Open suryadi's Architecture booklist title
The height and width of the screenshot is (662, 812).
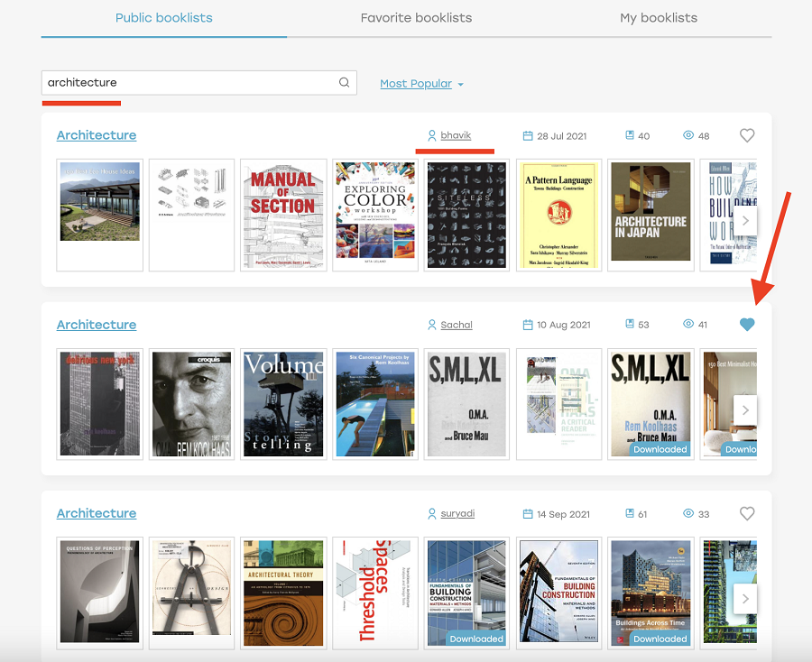click(x=97, y=513)
